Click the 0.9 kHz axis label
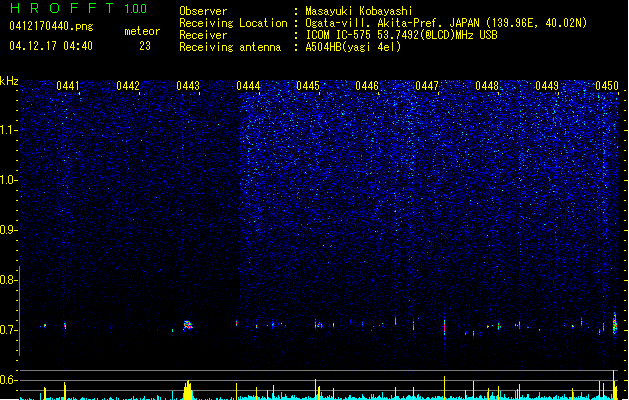Image resolution: width=629 pixels, height=400 pixels. click(x=9, y=230)
